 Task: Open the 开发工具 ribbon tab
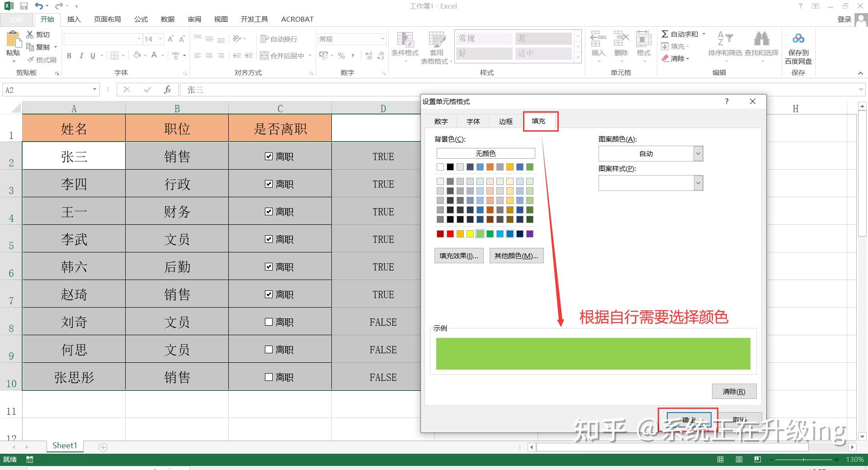coord(254,19)
